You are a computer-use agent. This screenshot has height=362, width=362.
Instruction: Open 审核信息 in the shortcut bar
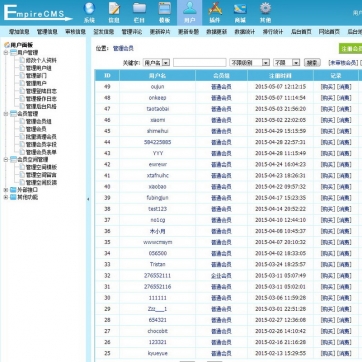click(x=75, y=32)
